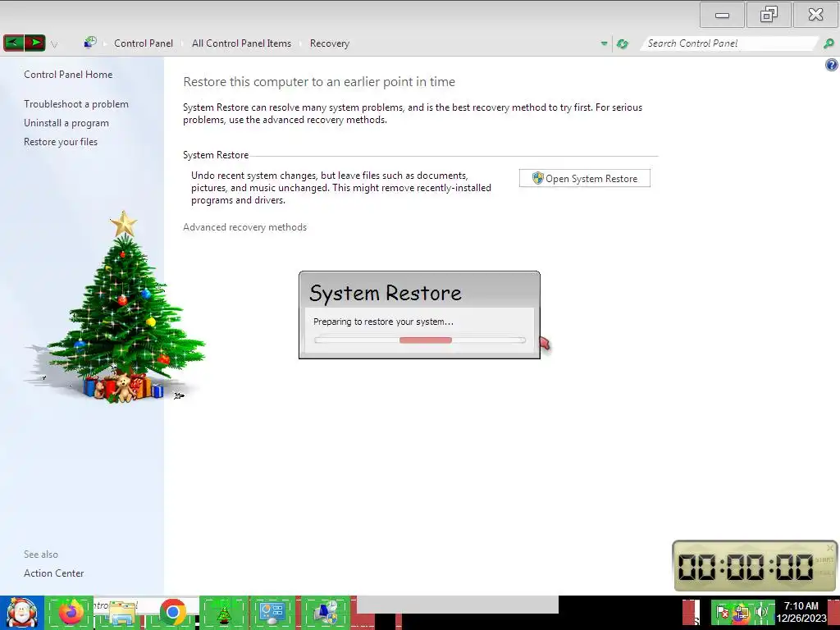The width and height of the screenshot is (840, 630).
Task: Click the search magnifier icon
Action: (829, 44)
